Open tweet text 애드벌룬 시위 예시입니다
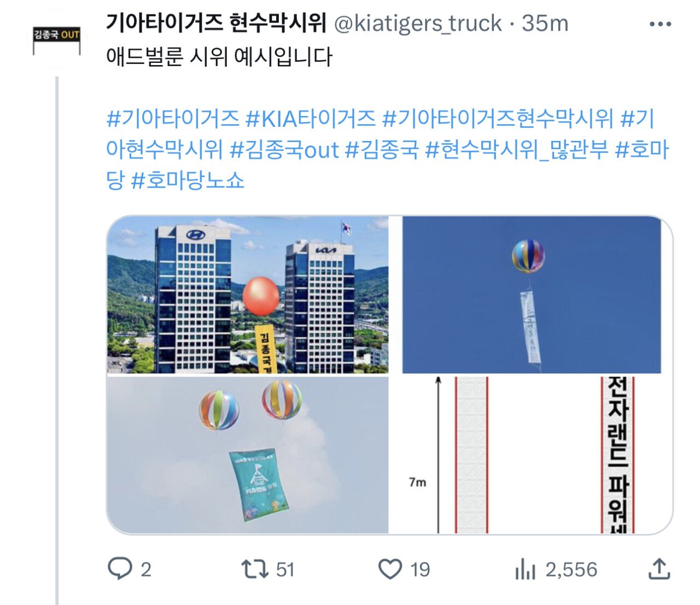 tap(219, 56)
